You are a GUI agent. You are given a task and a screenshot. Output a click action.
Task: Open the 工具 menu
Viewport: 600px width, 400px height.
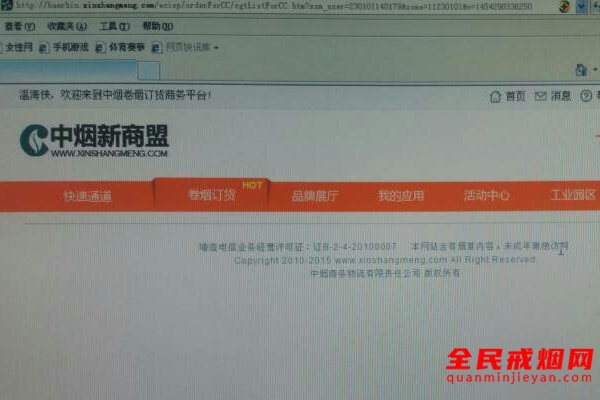pyautogui.click(x=114, y=26)
